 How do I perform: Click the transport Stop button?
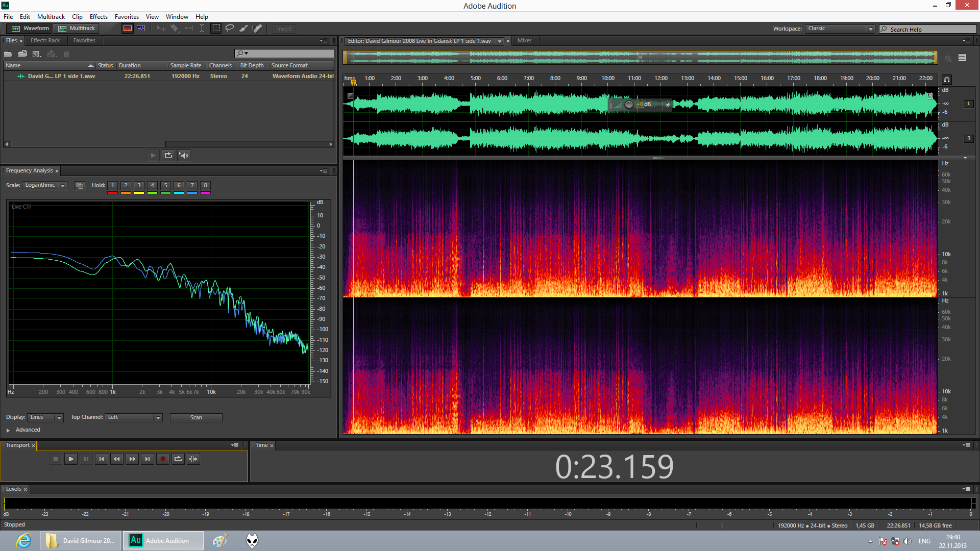pos(56,459)
